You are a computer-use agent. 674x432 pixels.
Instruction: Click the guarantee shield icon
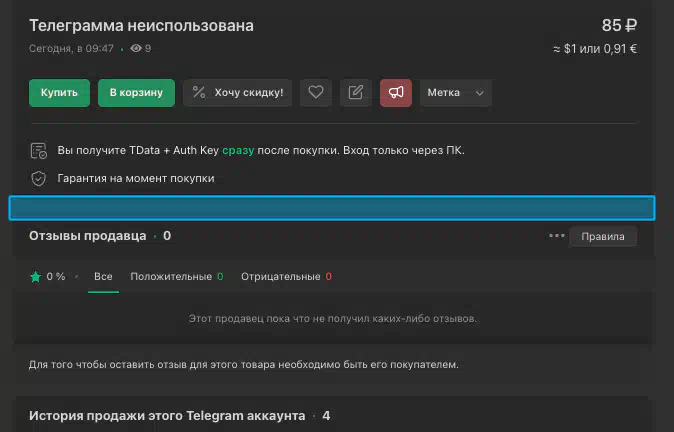39,178
